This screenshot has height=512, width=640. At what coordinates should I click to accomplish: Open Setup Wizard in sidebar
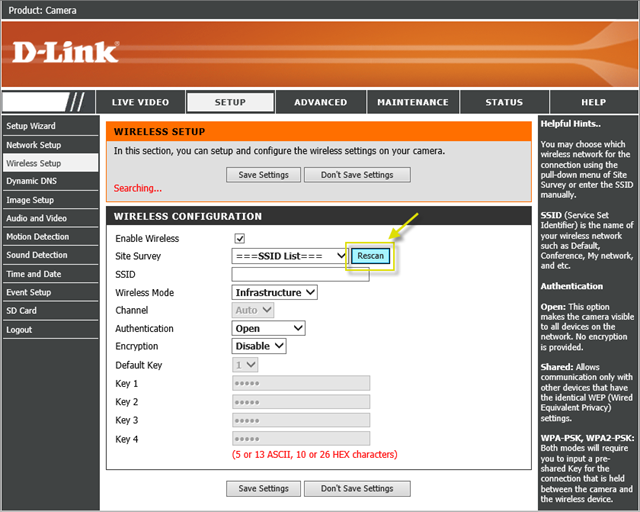[31, 126]
